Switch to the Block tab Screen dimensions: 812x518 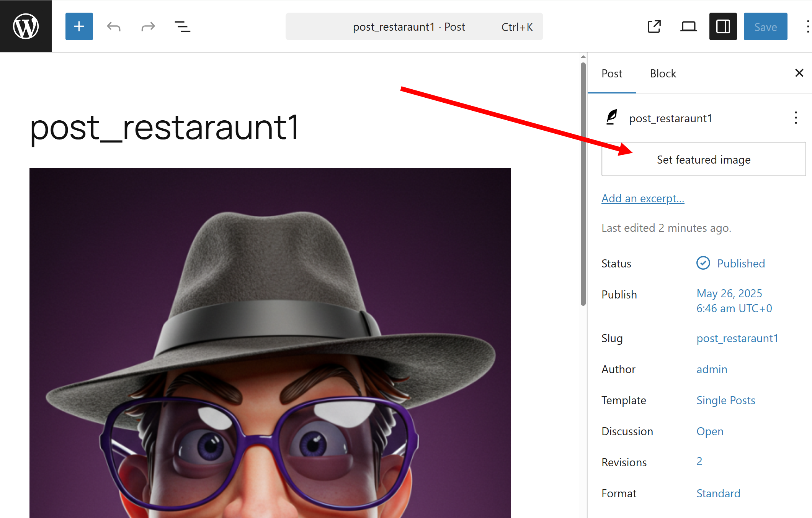pos(663,74)
